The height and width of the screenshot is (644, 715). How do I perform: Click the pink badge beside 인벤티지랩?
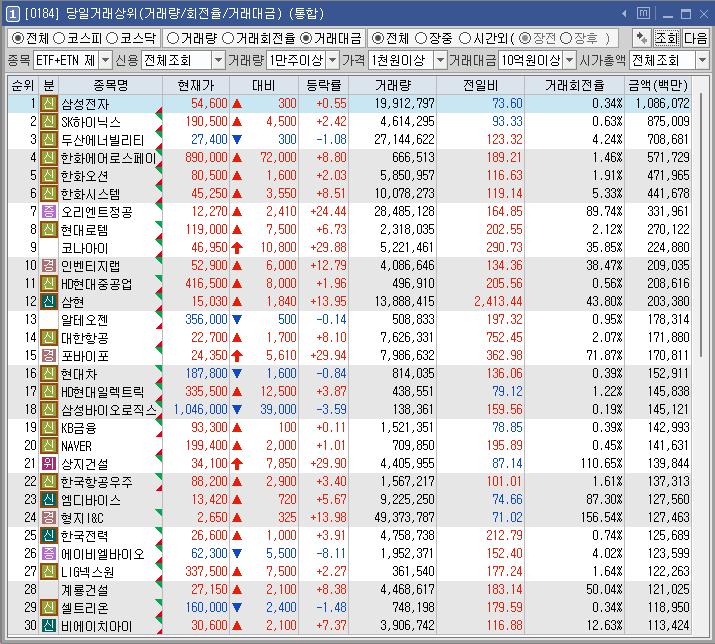coord(49,265)
